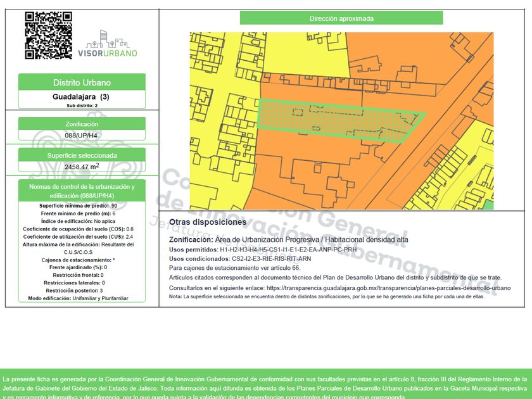Click the Otras disposiciones heading
This screenshot has height=399, width=532.
click(x=208, y=222)
